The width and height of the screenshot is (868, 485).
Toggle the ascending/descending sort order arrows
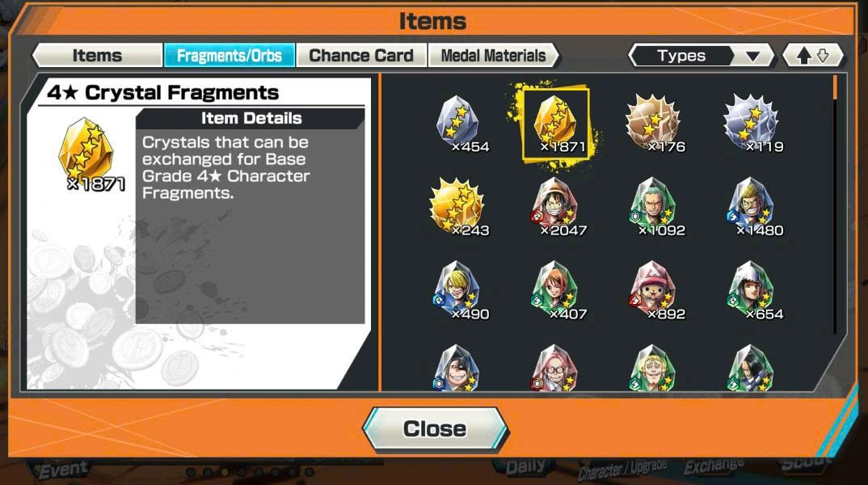[813, 55]
